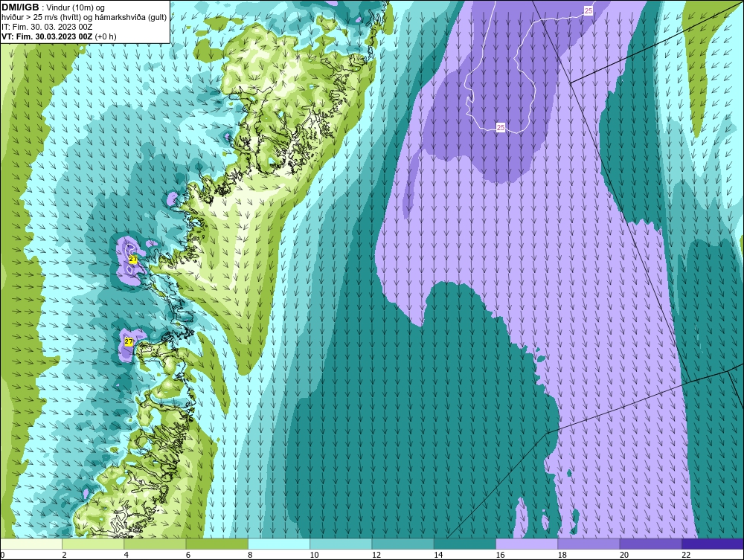Select the 20–22 m/s violet legend swatch
Image resolution: width=744 pixels, height=560 pixels.
point(651,544)
